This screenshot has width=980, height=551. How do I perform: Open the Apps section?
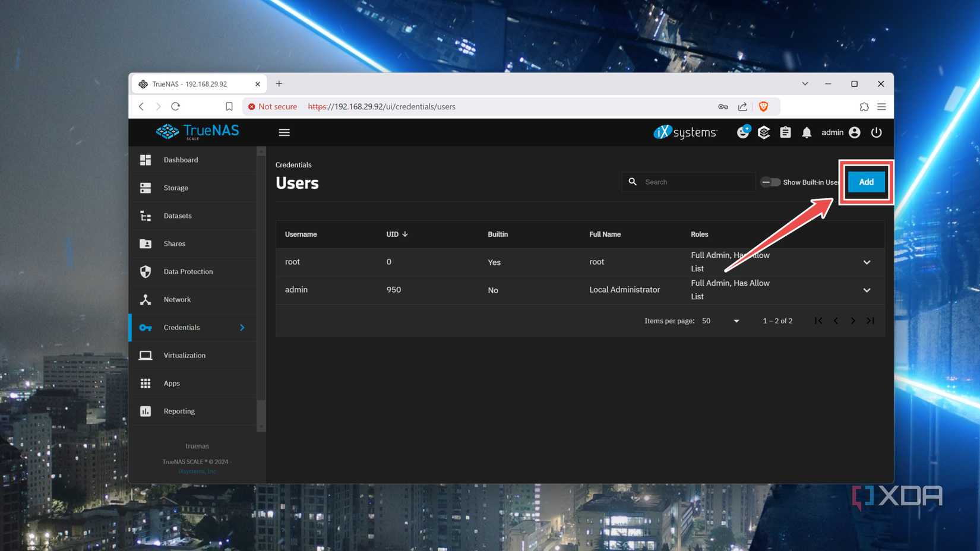tap(172, 383)
